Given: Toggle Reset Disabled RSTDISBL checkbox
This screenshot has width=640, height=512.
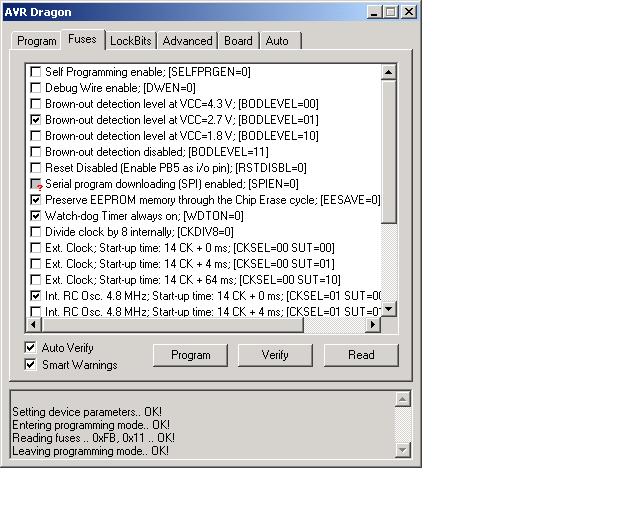Looking at the screenshot, I should 36,168.
